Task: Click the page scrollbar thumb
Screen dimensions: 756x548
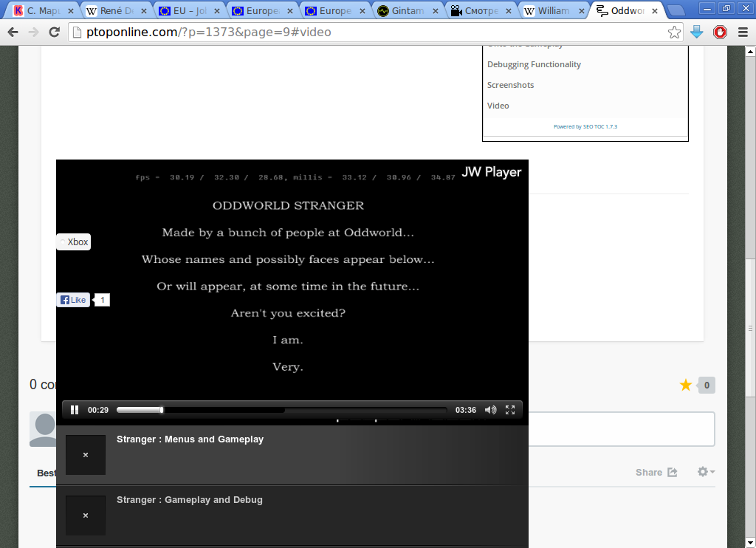Action: coord(750,328)
